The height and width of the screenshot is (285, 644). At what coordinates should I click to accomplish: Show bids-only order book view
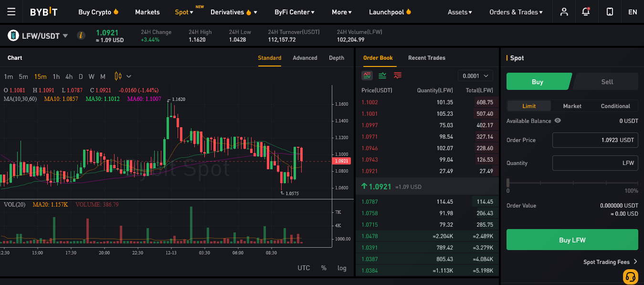(x=382, y=76)
